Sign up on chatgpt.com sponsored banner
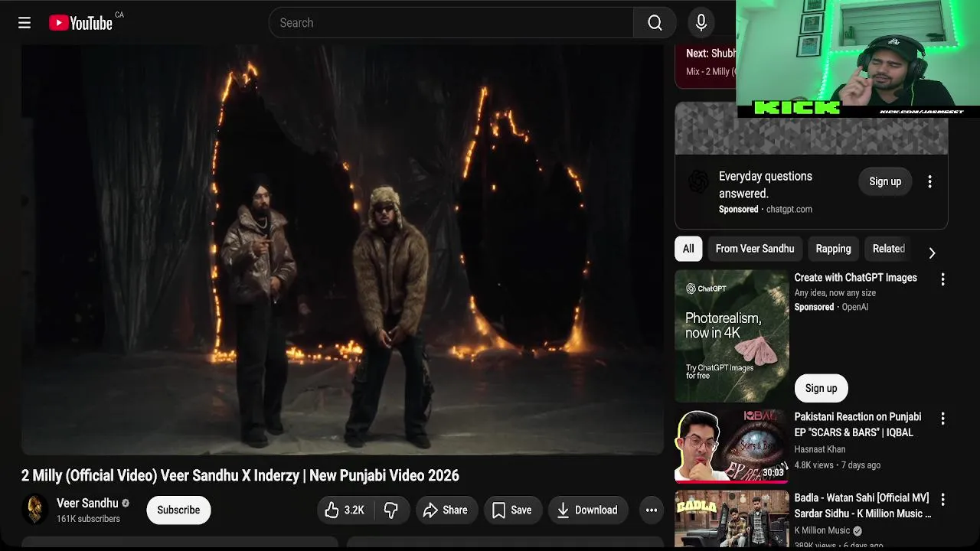This screenshot has width=980, height=551. tap(885, 181)
